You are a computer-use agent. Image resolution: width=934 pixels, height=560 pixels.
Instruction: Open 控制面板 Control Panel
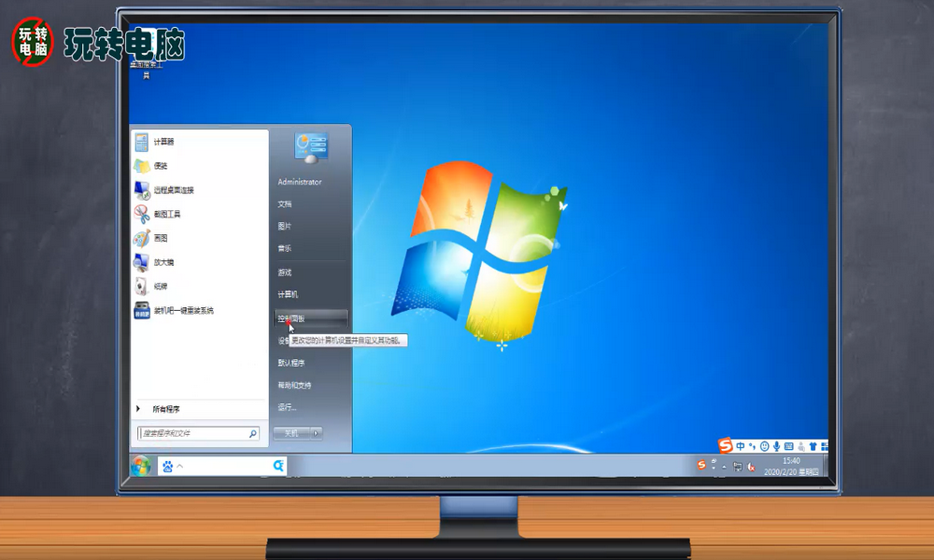tap(310, 318)
